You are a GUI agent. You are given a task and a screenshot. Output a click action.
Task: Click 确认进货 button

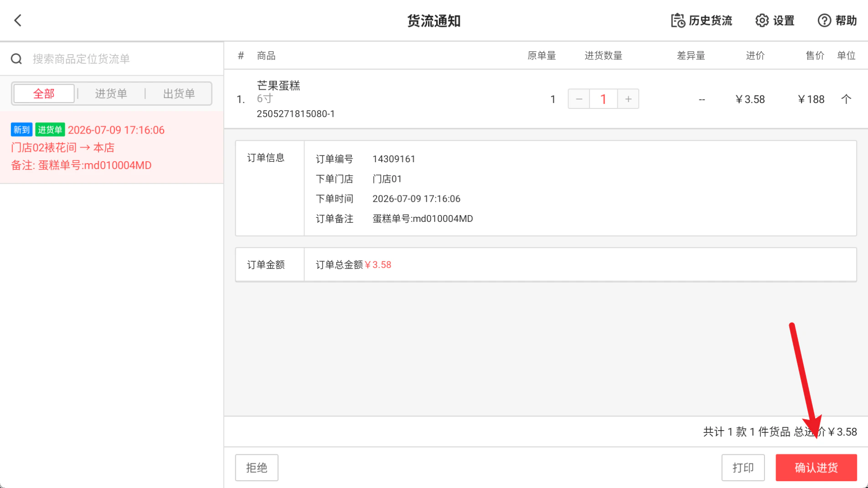coord(816,467)
